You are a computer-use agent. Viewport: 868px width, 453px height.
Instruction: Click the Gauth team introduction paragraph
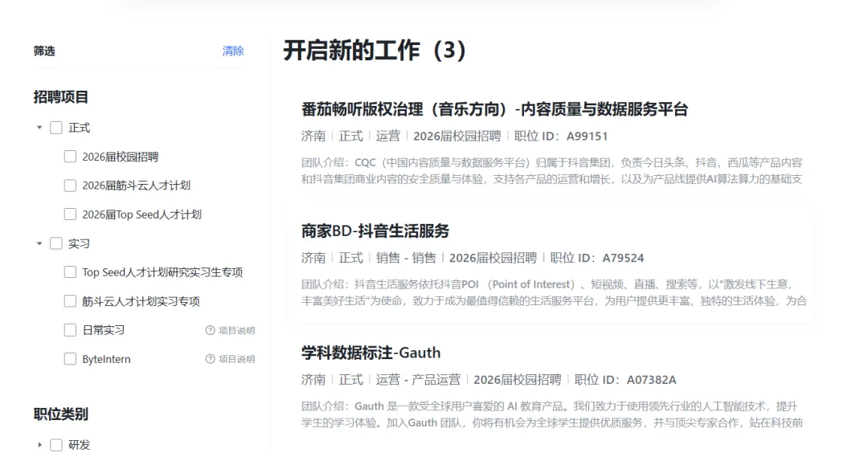(552, 414)
